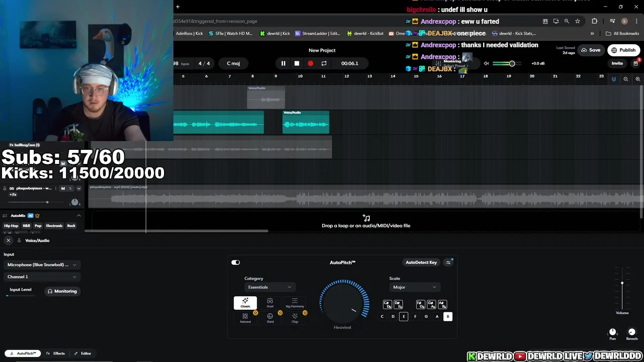
Task: Collapse the AutoMix panel chevron
Action: coord(78,216)
